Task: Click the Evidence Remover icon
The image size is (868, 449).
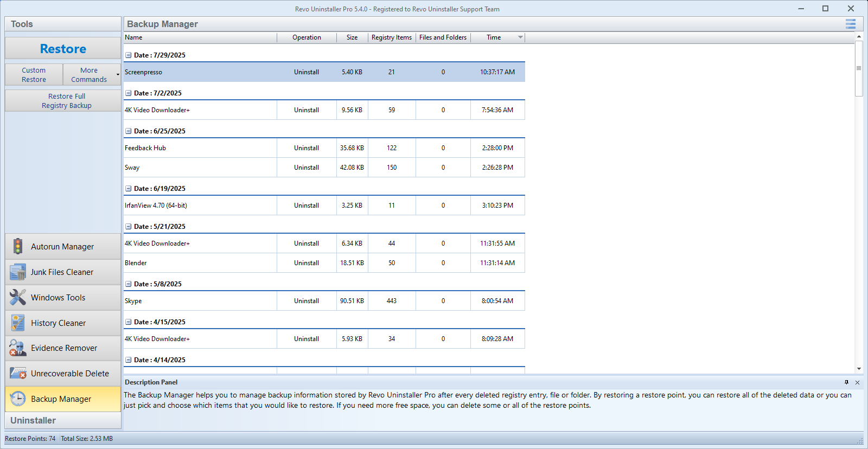Action: tap(18, 348)
